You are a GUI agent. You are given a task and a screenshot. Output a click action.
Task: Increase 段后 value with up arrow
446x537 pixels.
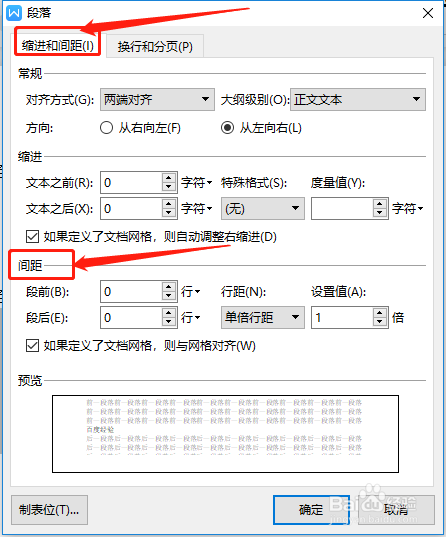tap(169, 313)
